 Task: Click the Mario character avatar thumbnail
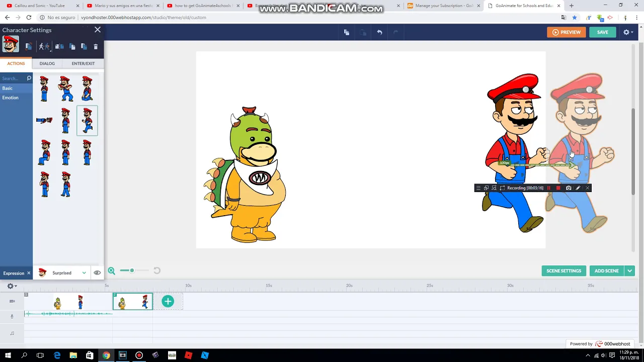click(x=10, y=44)
